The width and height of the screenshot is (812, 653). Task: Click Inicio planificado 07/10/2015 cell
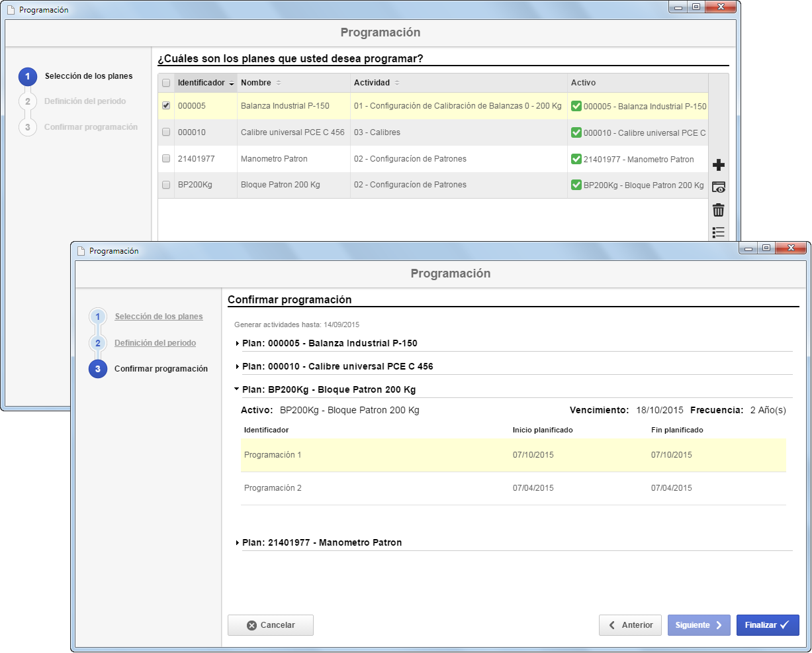tap(533, 455)
